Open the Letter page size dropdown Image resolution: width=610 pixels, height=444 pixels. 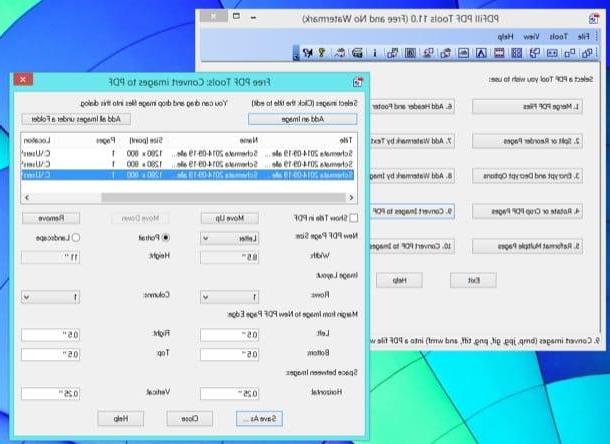tap(230, 238)
